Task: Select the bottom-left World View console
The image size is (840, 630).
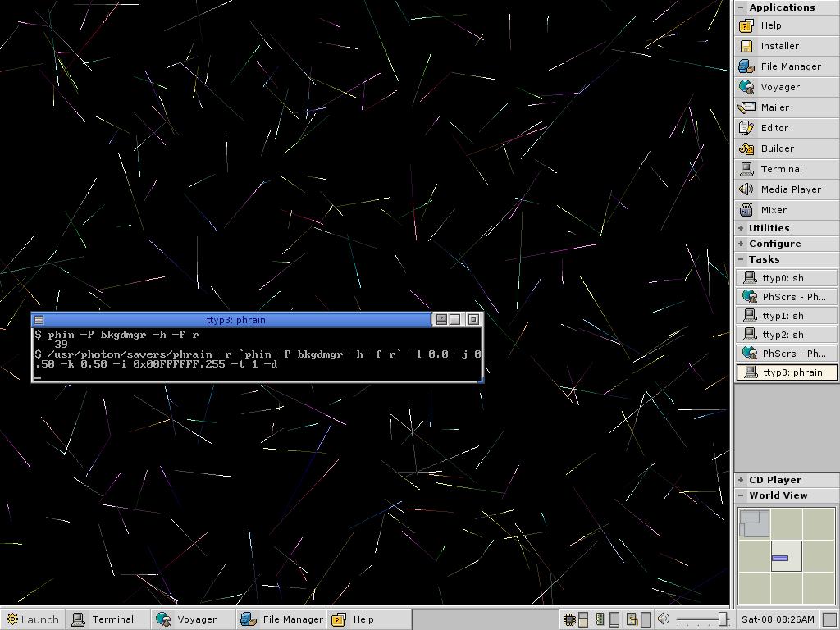Action: pos(755,588)
